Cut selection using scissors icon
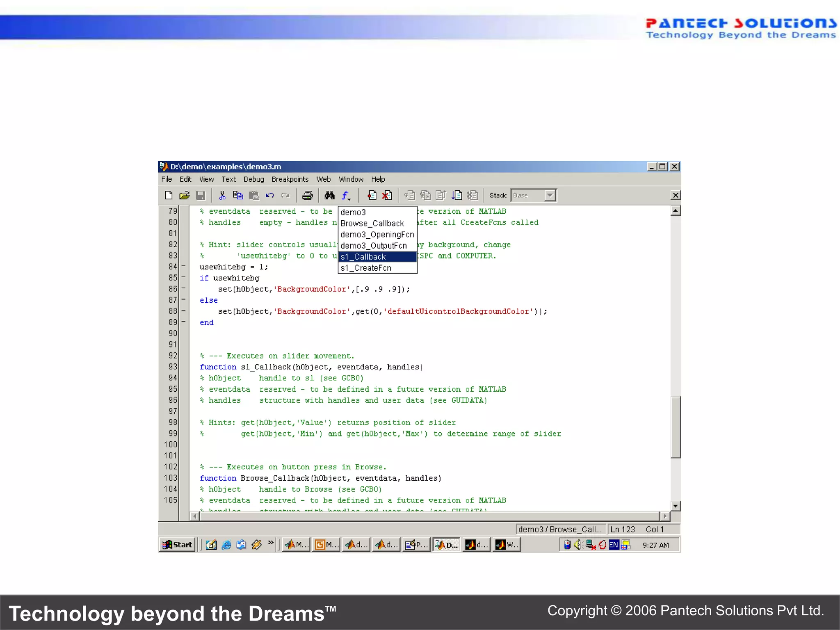The width and height of the screenshot is (840, 630). [222, 196]
